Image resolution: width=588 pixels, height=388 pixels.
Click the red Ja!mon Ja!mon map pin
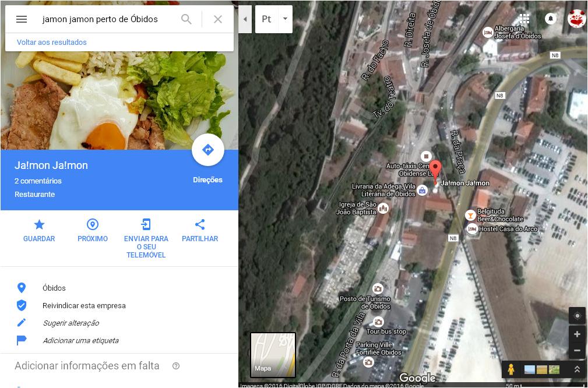tap(435, 172)
